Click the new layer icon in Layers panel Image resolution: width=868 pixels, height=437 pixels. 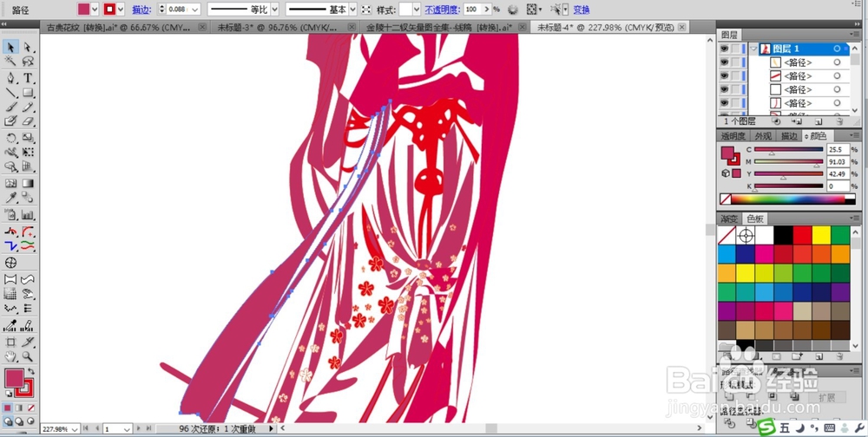click(819, 121)
